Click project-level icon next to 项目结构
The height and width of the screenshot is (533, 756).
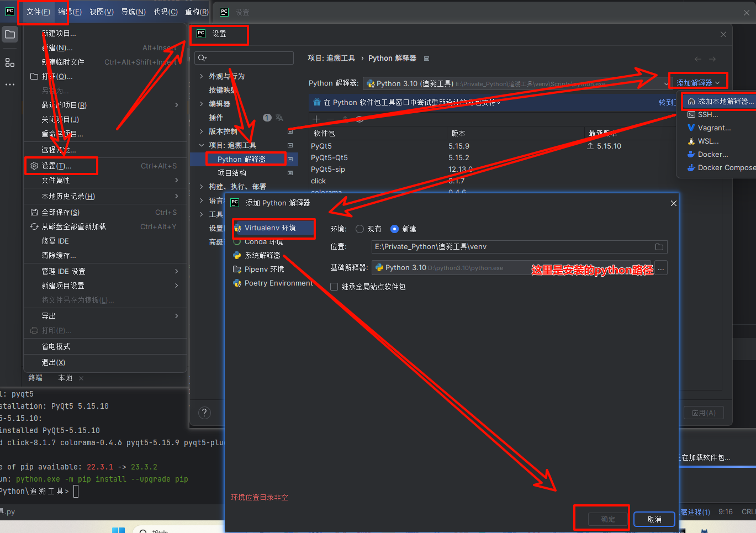tap(290, 173)
